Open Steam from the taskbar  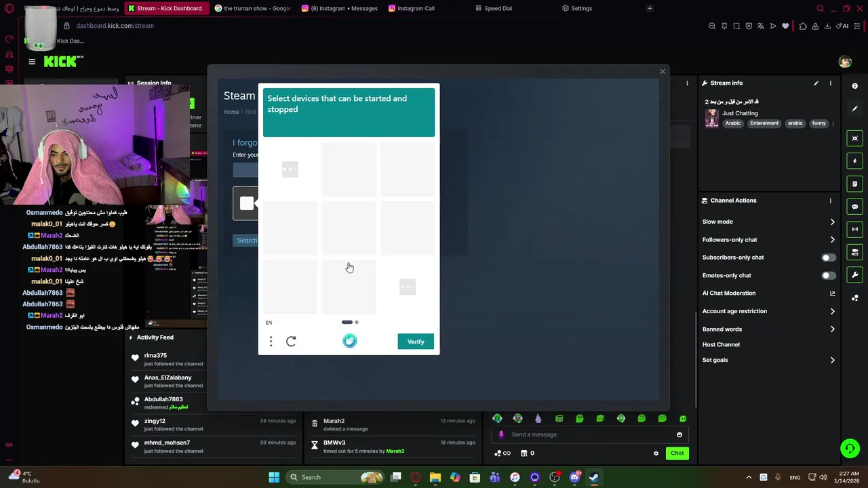click(594, 477)
